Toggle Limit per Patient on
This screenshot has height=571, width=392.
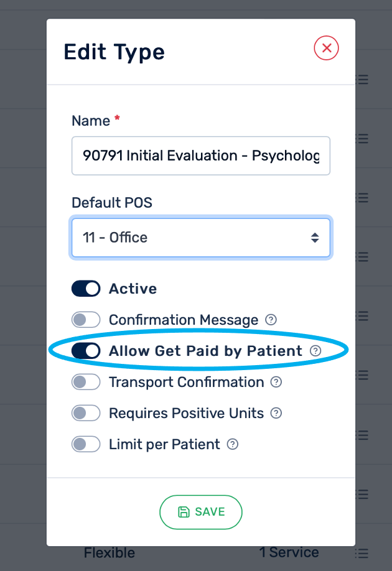click(86, 444)
